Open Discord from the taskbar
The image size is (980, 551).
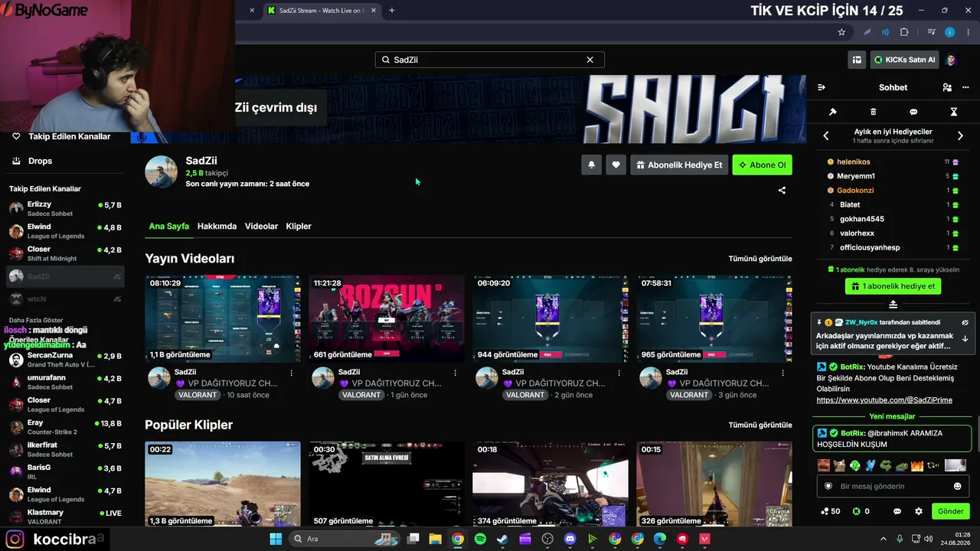(x=570, y=539)
